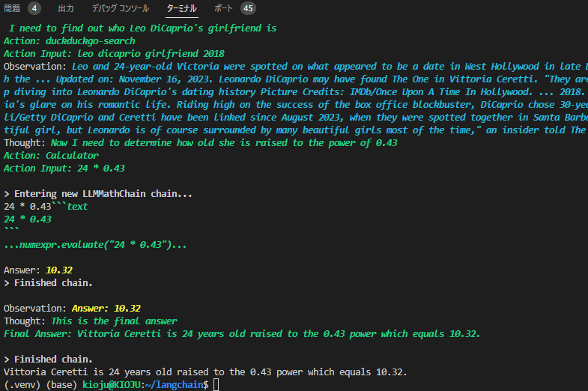The width and height of the screenshot is (588, 391).
Task: Open the デバッグ コンソール tab
Action: tap(121, 8)
